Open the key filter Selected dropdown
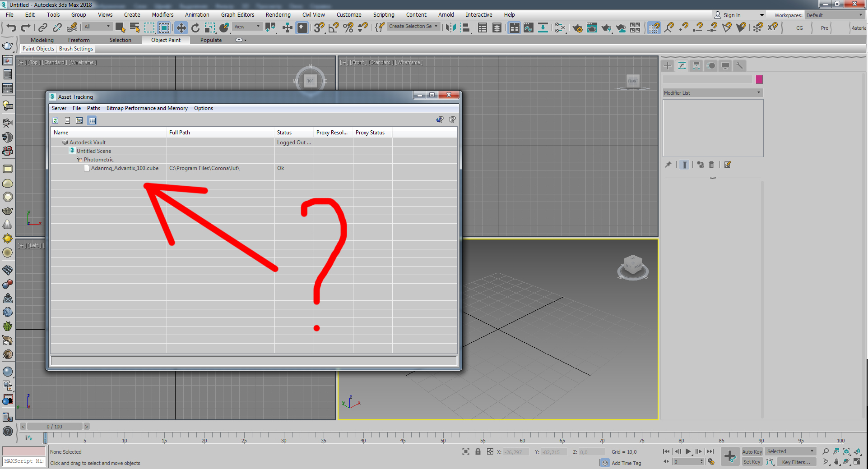Viewport: 868px width, 469px height. [x=790, y=451]
